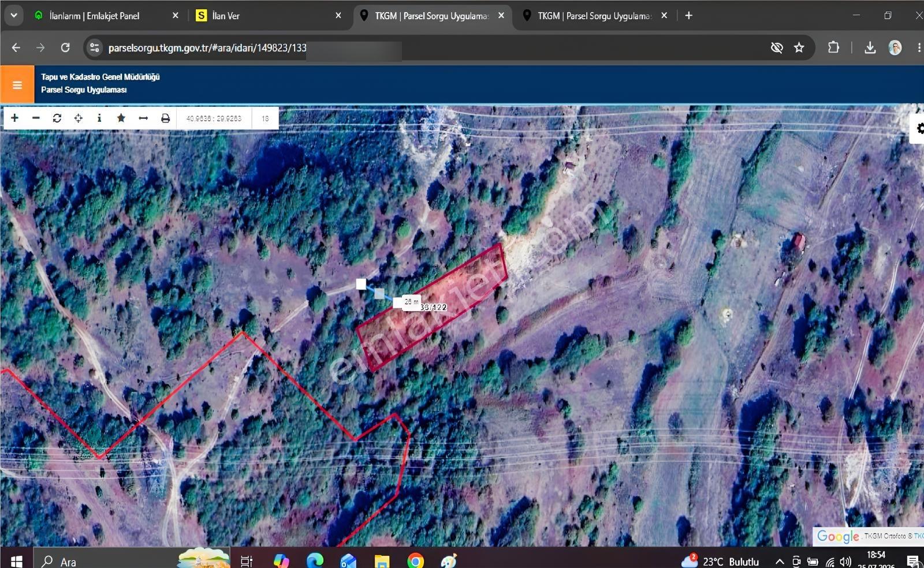Click the Google logo on the map

(x=837, y=536)
